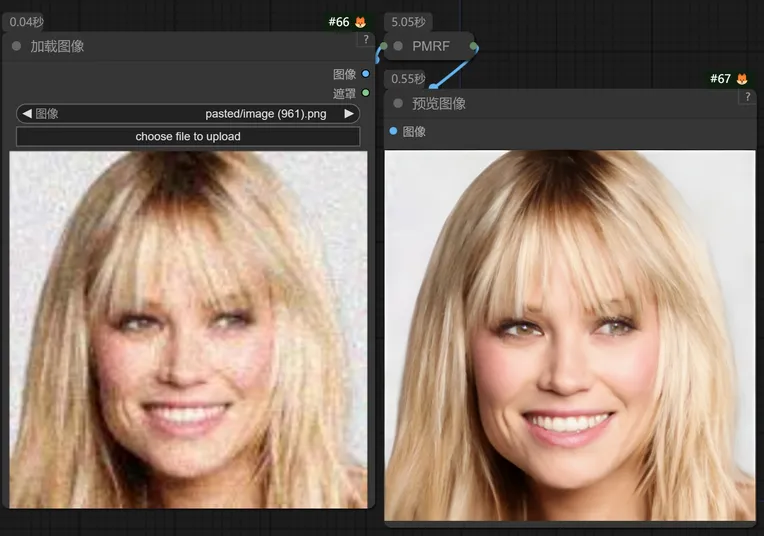
Task: Click the #66 node ID badge
Action: [339, 22]
